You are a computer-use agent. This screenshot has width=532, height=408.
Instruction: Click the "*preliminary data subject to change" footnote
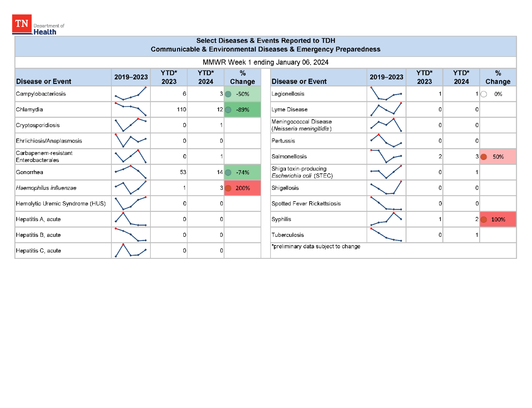click(x=316, y=246)
